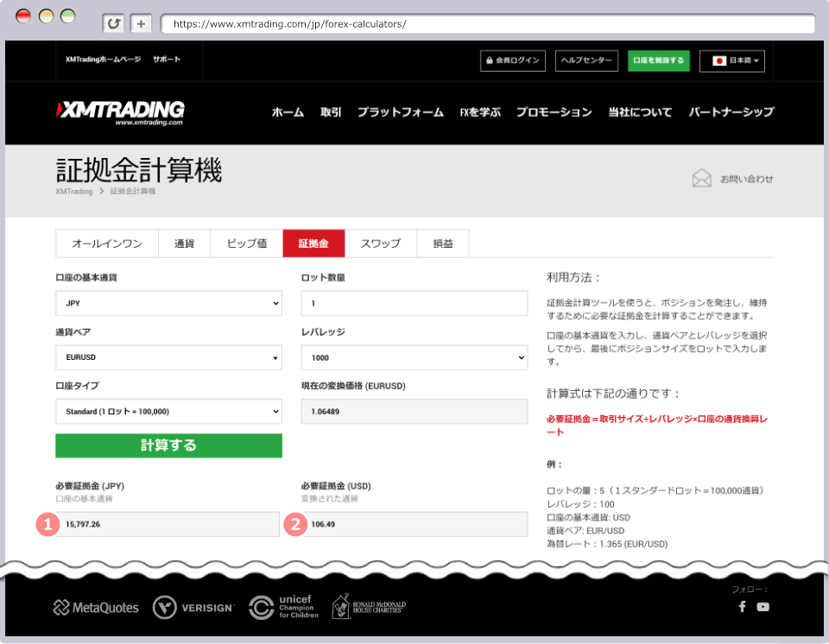This screenshot has width=829, height=644.
Task: Open the レバレッジ dropdown showing 1000
Action: [x=414, y=357]
